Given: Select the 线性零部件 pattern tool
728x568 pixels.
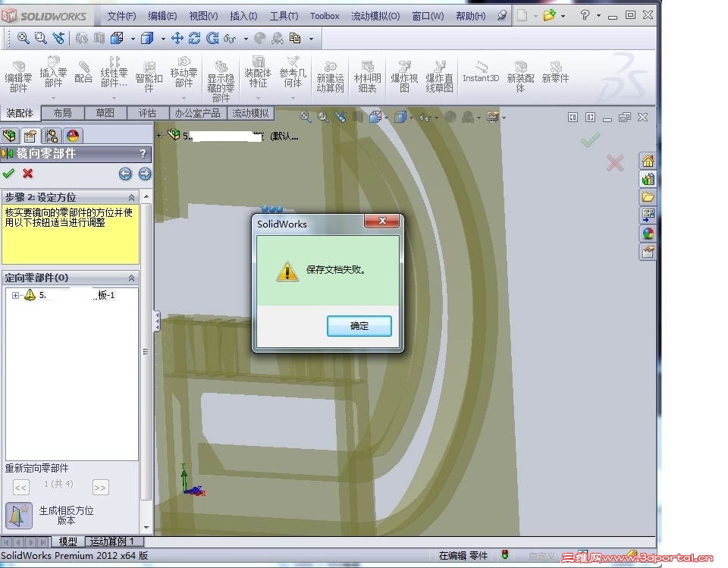Looking at the screenshot, I should [114, 72].
